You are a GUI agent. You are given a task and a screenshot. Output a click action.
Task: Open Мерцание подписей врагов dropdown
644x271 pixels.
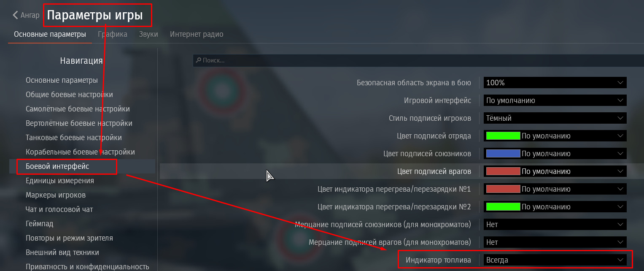click(555, 242)
